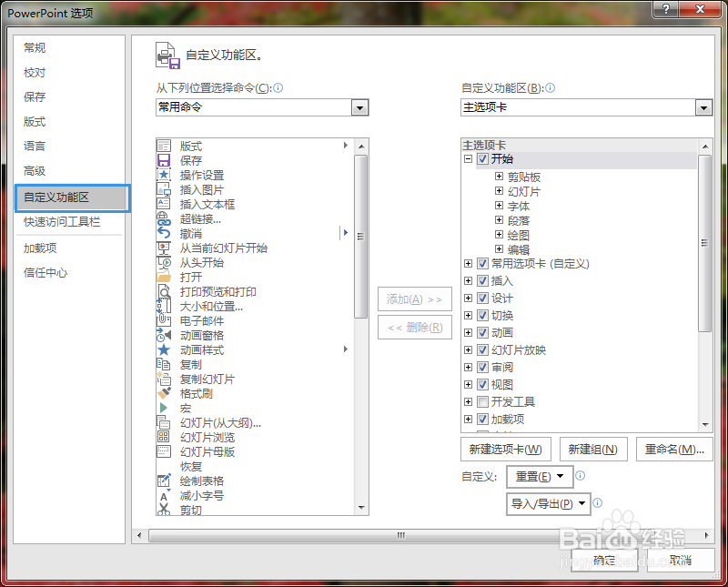
Task: Expand the 字体 group
Action: pos(499,206)
